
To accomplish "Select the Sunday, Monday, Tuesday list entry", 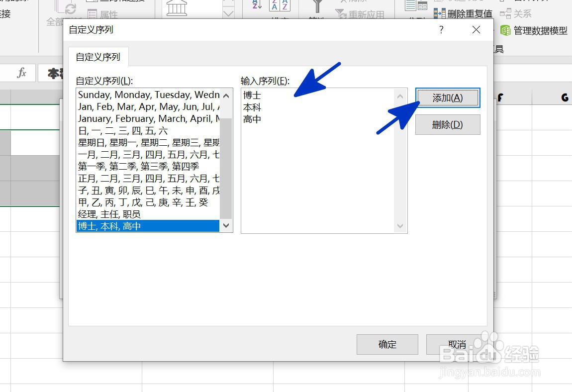I will 148,95.
